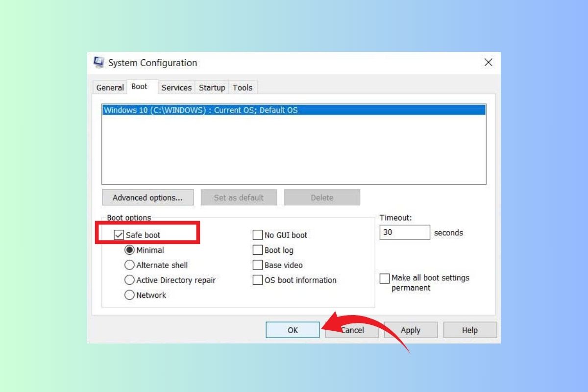This screenshot has height=392, width=588.
Task: Click the Cancel button
Action: pos(352,330)
